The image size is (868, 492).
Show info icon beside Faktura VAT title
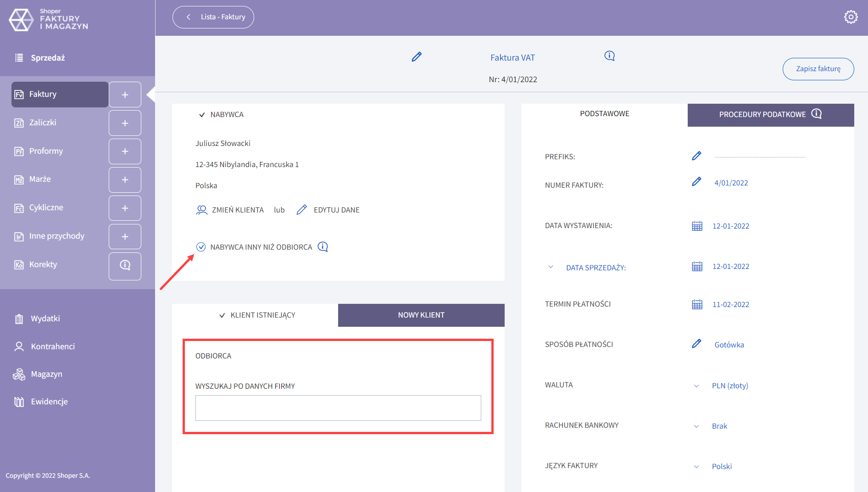coord(609,56)
